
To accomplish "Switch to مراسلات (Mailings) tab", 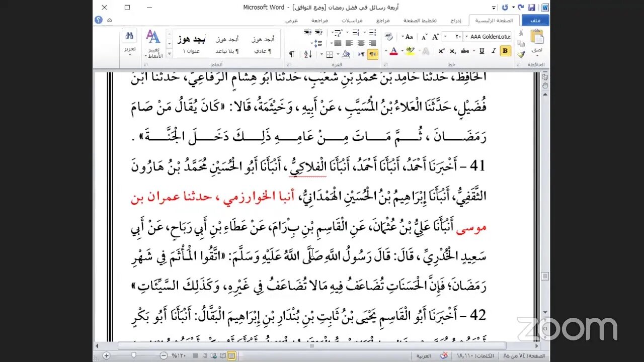I will 352,21.
